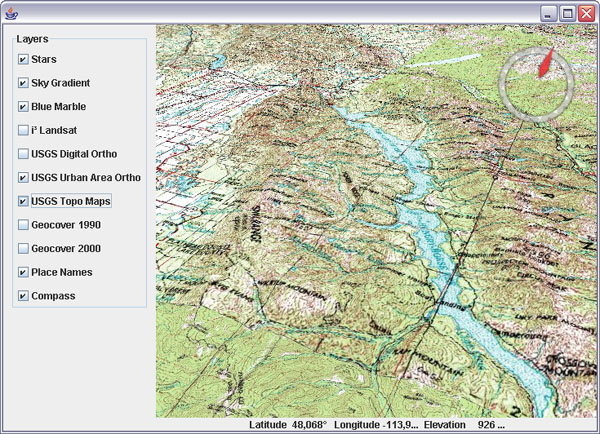This screenshot has width=600, height=434.
Task: Minimize the application window
Action: coord(549,13)
